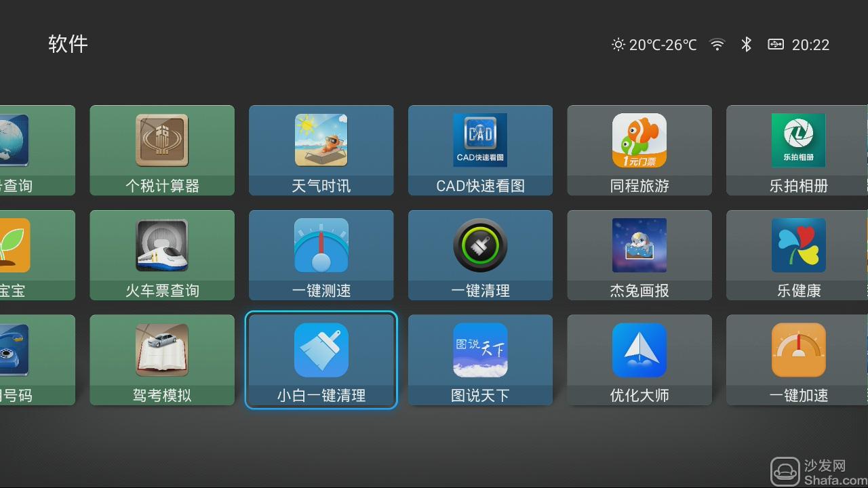This screenshot has height=488, width=868.
Task: Open the 同程旅游 travel app icon
Action: 639,140
